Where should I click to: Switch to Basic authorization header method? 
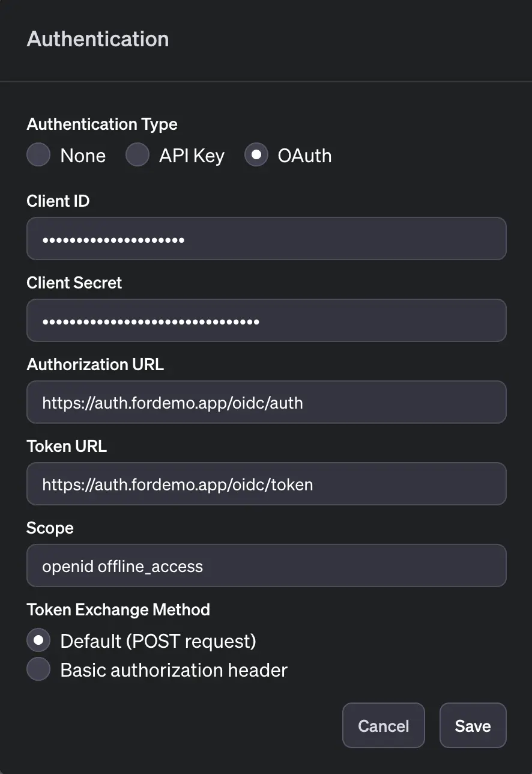pyautogui.click(x=38, y=669)
